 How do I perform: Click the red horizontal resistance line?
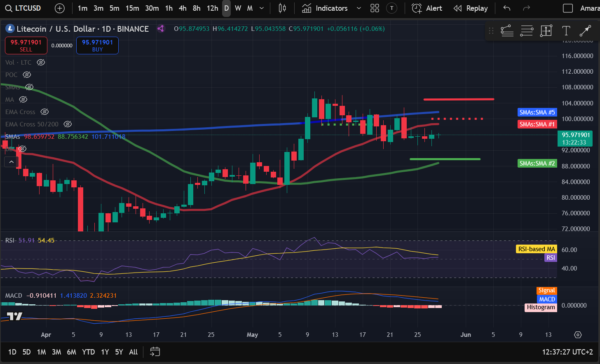point(458,99)
